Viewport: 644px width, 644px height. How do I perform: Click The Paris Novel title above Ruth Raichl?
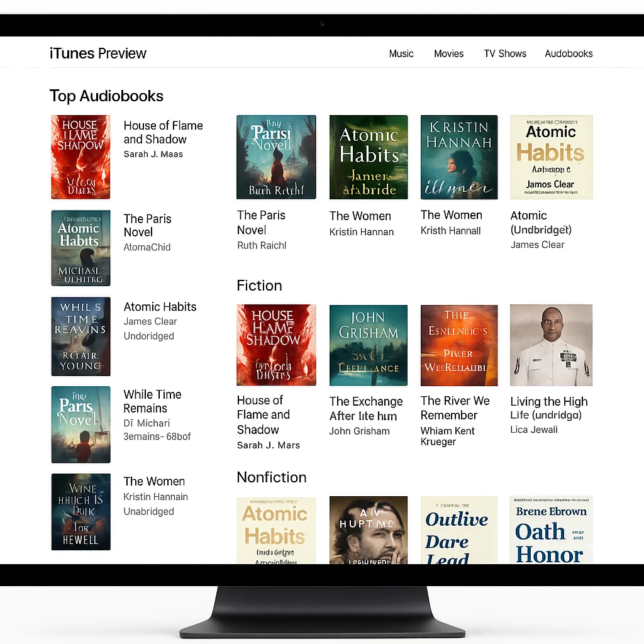[x=261, y=222]
